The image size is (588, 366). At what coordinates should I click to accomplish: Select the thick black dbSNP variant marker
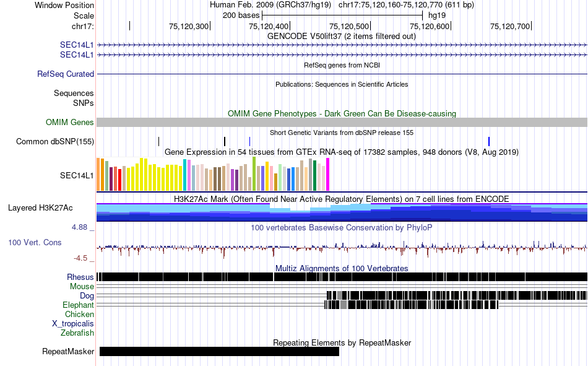point(225,142)
